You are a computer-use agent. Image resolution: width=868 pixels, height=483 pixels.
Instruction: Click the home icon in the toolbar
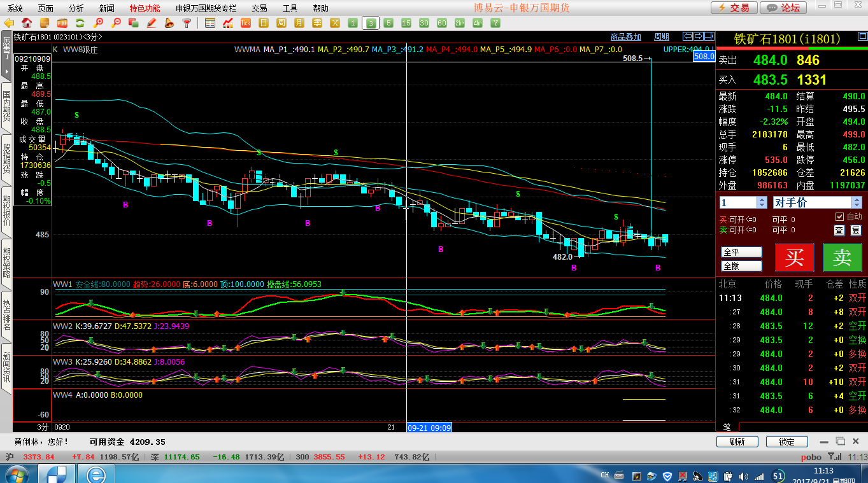[x=27, y=23]
